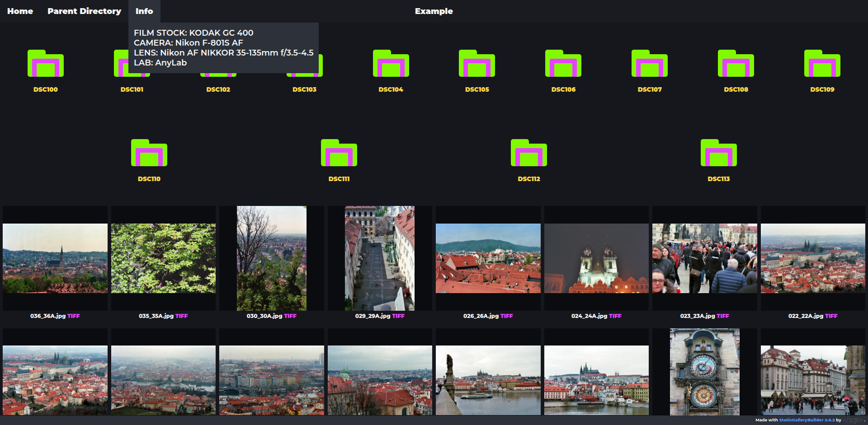The image size is (868, 425).
Task: Open the astronomical clock thumbnail
Action: pyautogui.click(x=704, y=372)
